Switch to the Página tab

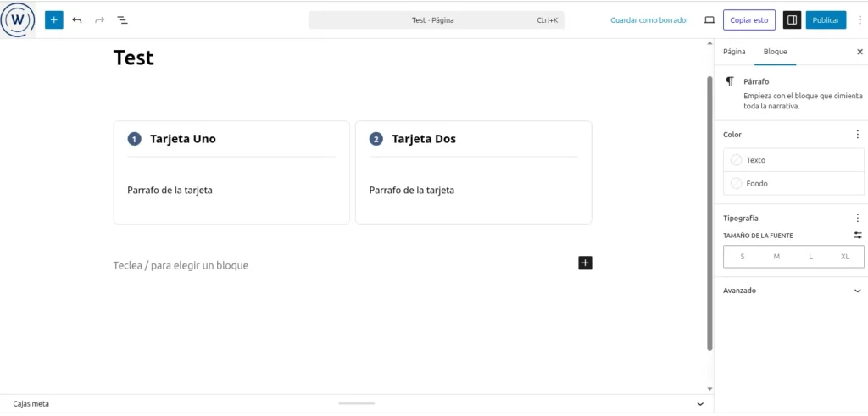click(x=734, y=52)
